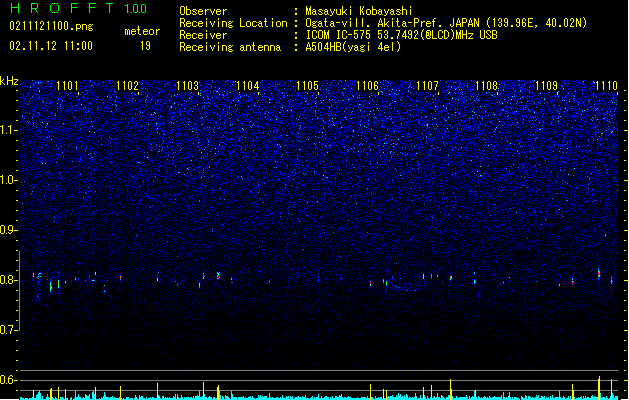Click the 1.0 kHz axis label

pos(8,180)
